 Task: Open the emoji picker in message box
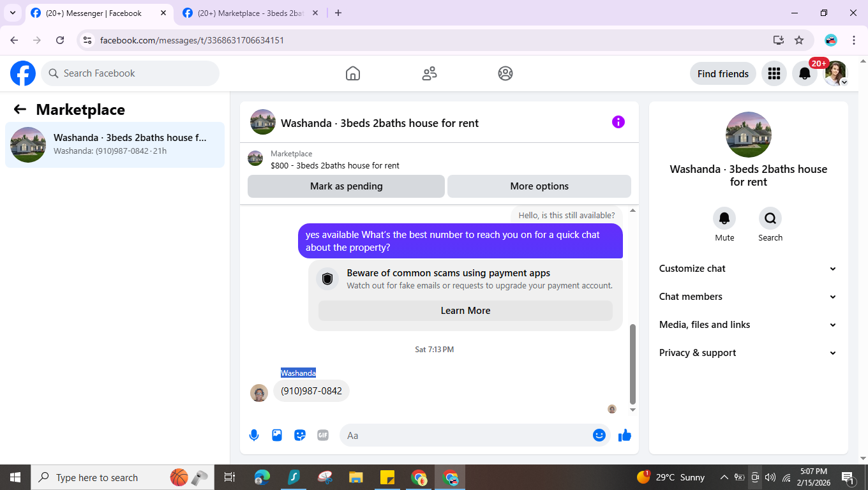[x=599, y=435]
